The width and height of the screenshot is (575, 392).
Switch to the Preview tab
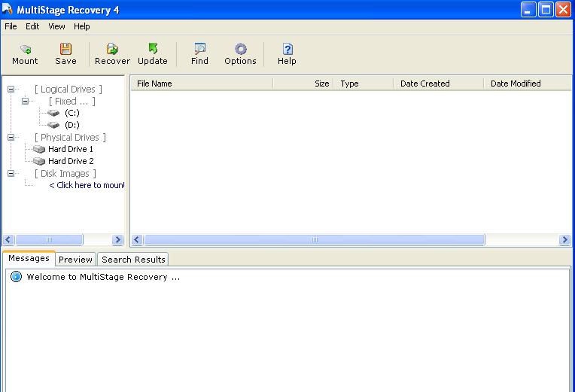[75, 260]
